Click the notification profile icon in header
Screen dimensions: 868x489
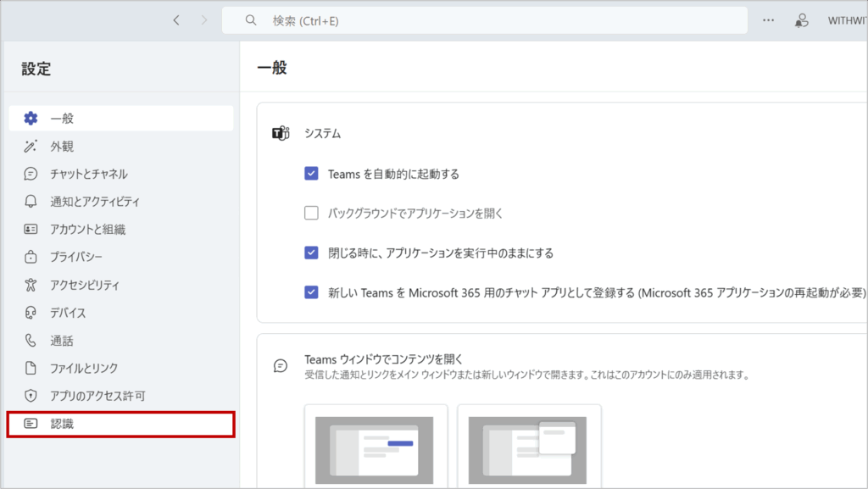coord(802,21)
